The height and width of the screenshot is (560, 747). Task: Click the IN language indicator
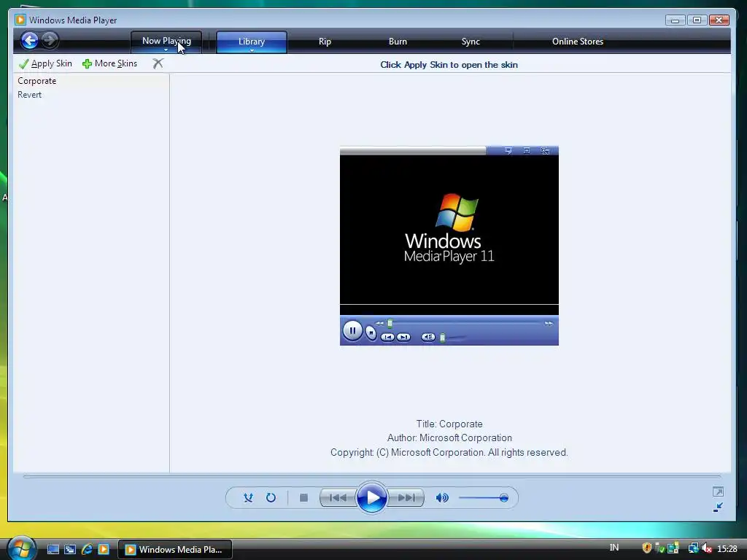(614, 548)
